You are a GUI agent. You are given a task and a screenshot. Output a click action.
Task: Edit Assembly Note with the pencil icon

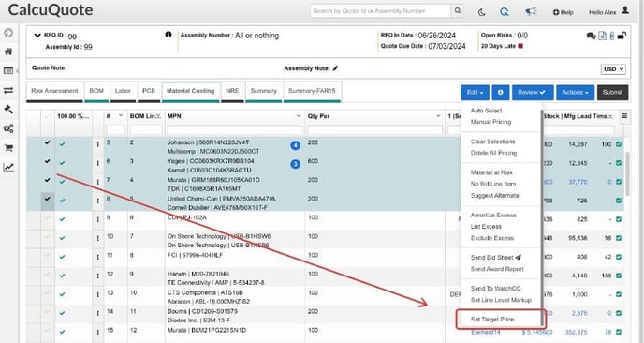click(335, 68)
